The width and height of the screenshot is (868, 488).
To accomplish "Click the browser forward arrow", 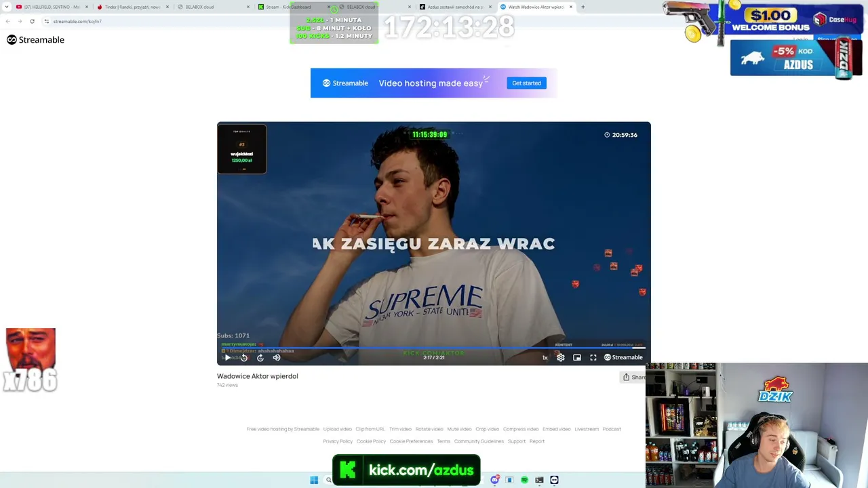I will [19, 21].
